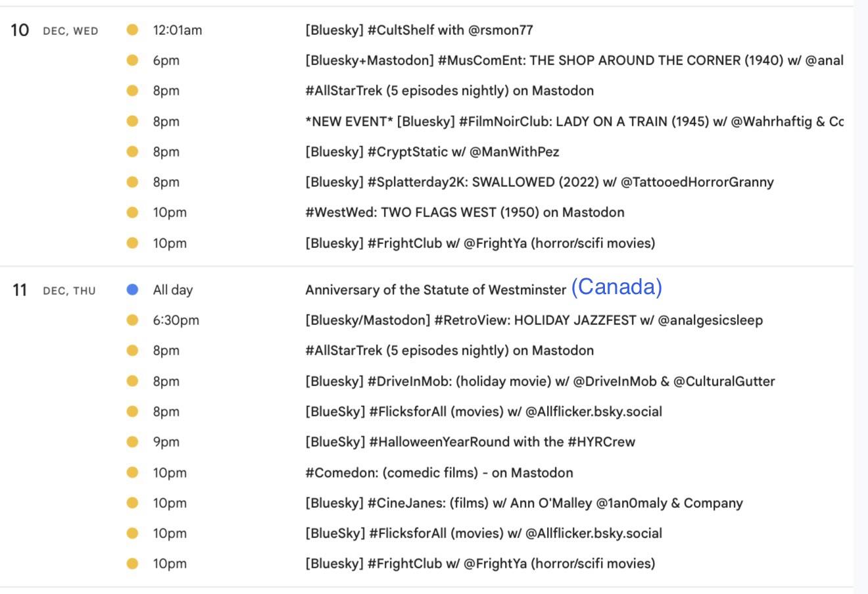Viewport: 868px width, 594px height.
Task: Select the FilmNoirClub LADY ON A TRAIN event
Action: 573,122
